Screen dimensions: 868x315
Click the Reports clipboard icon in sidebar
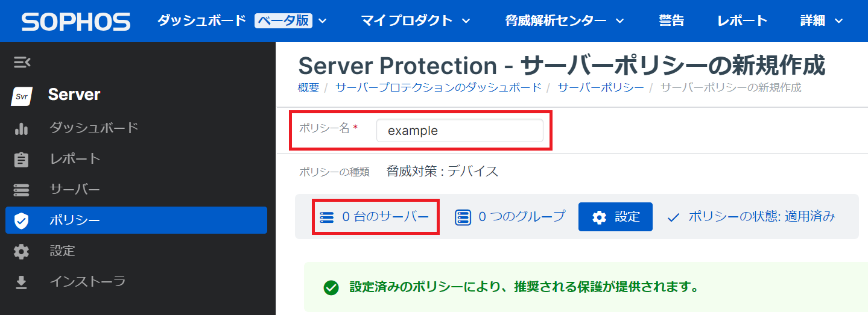click(22, 160)
